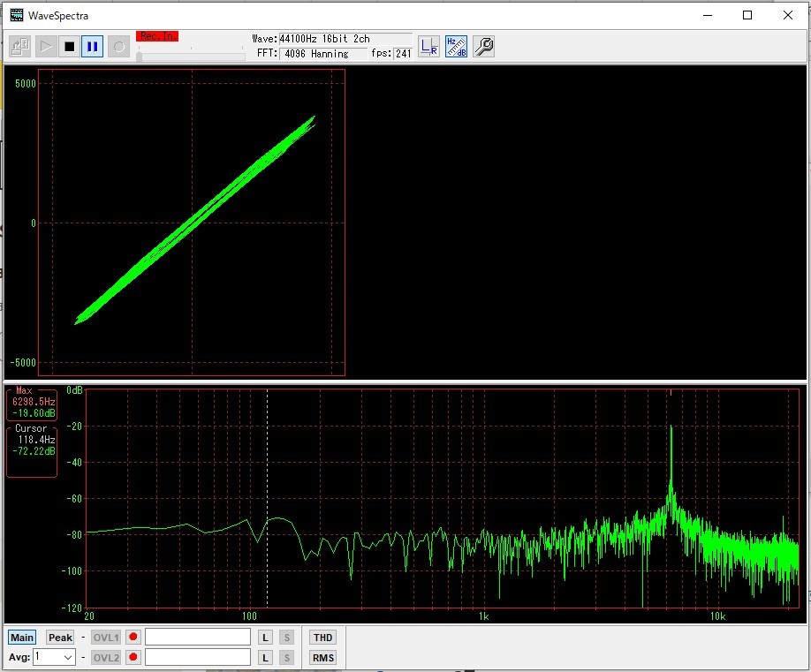Click the Hz/dB scale settings icon
Screen dimensions: 811x672
[x=456, y=47]
